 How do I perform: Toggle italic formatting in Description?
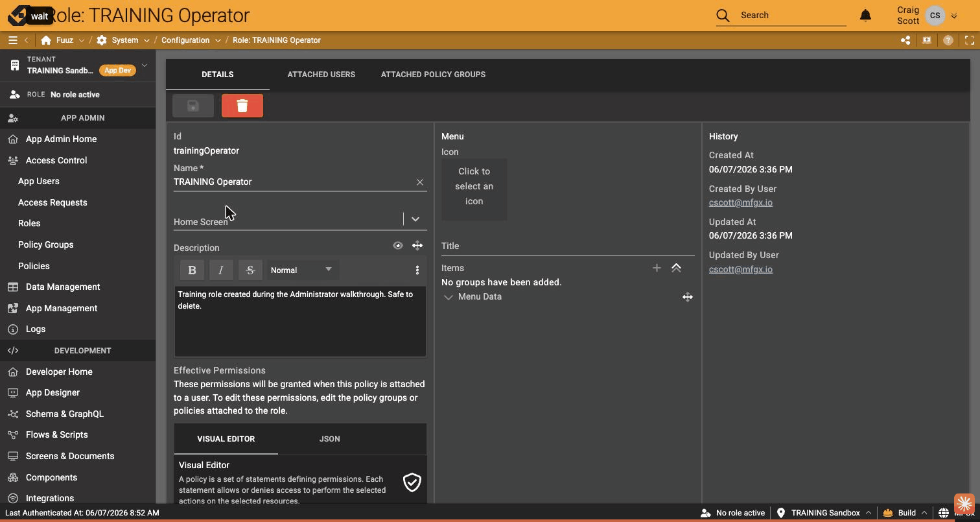pyautogui.click(x=221, y=270)
